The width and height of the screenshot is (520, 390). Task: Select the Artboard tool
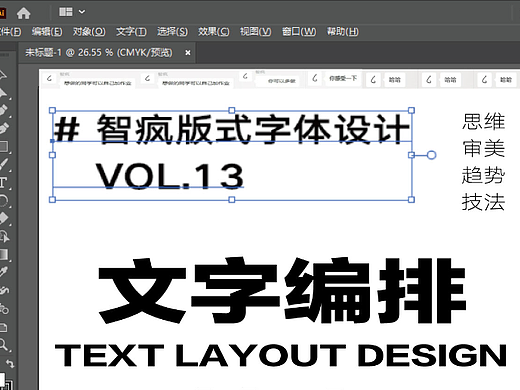coord(3,327)
